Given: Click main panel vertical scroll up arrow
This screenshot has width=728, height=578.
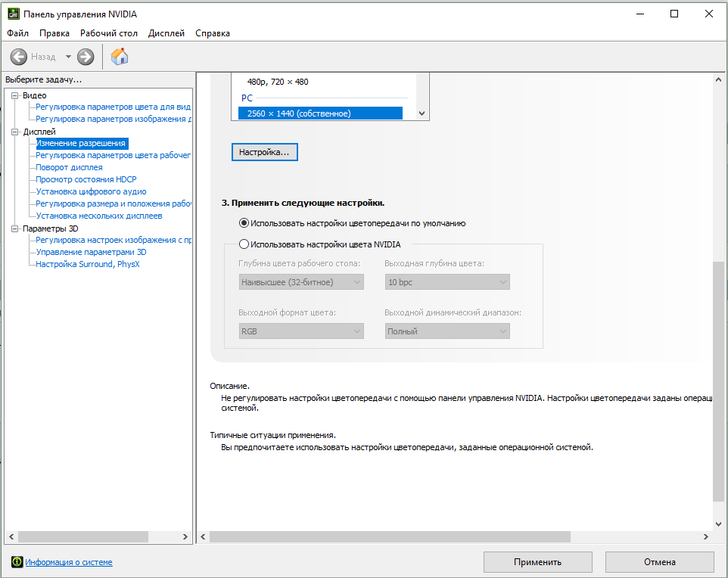Looking at the screenshot, I should click(718, 79).
